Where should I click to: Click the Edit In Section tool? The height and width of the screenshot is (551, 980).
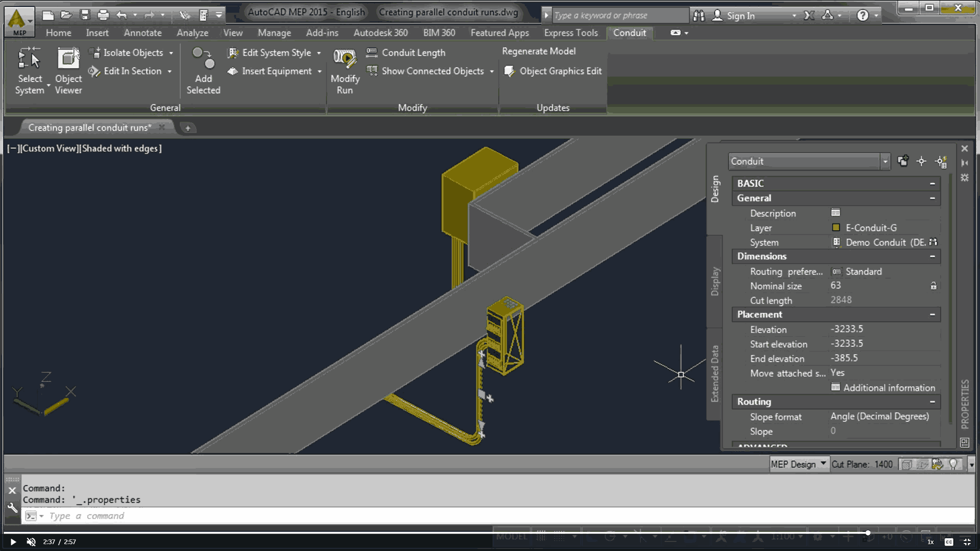coord(127,71)
